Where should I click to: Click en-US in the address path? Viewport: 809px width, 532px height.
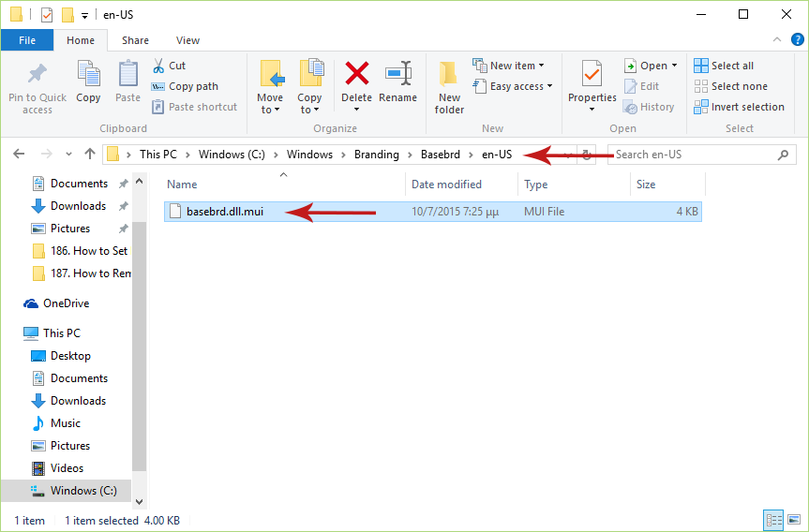pyautogui.click(x=497, y=155)
